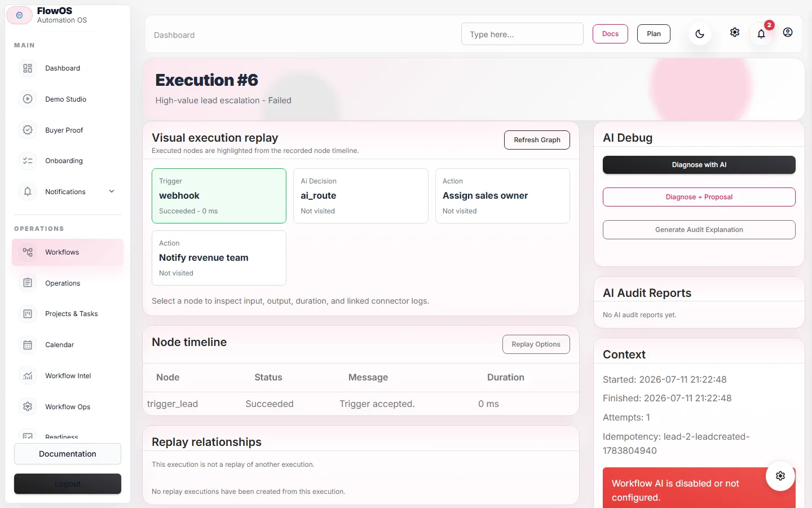Click the Message column header
The image size is (812, 508).
click(x=368, y=378)
